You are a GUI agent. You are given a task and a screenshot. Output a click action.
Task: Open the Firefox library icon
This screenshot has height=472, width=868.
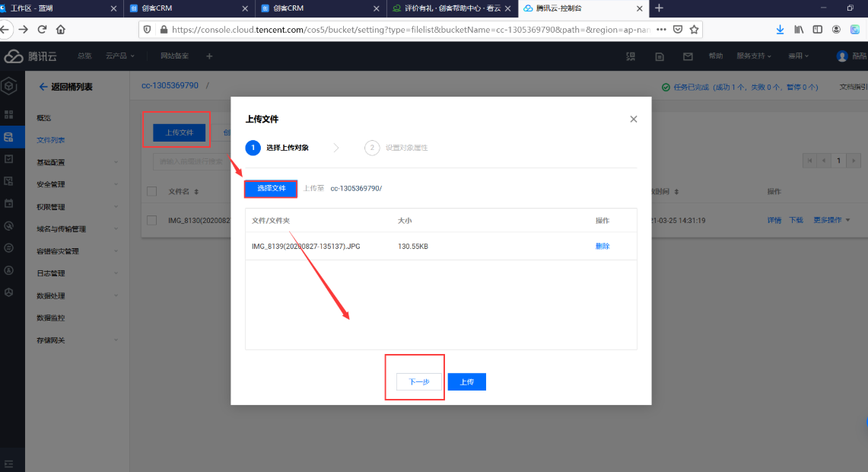coord(799,29)
